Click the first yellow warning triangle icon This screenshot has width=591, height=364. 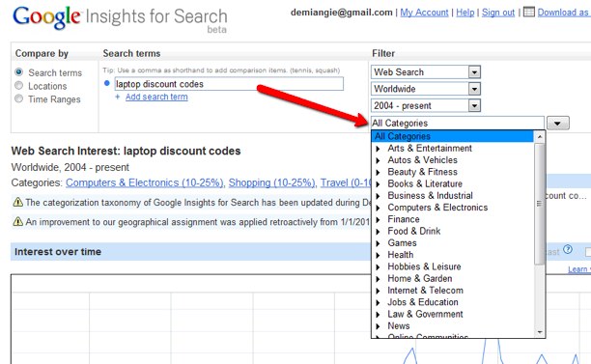[17, 203]
